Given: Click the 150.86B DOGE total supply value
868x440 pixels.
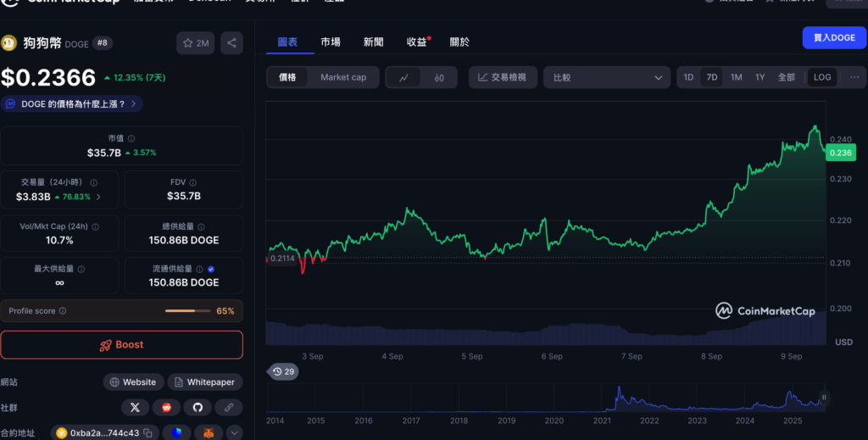Looking at the screenshot, I should (184, 240).
